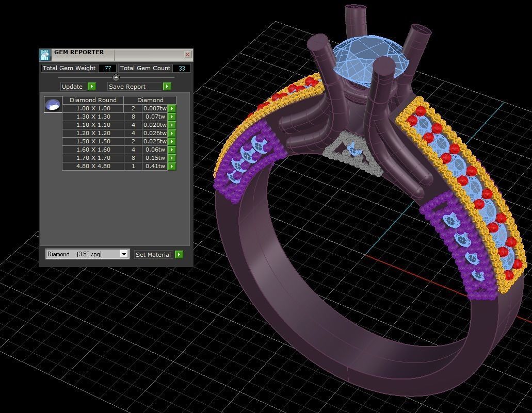This screenshot has width=532, height=413.
Task: Select the 1.00 X 1.00 size cell
Action: [x=93, y=108]
